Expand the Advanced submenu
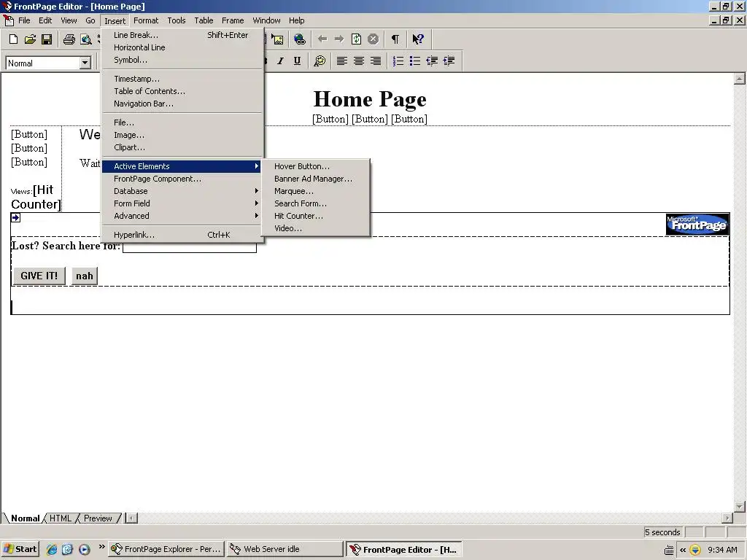Viewport: 747px width, 560px height. click(182, 216)
